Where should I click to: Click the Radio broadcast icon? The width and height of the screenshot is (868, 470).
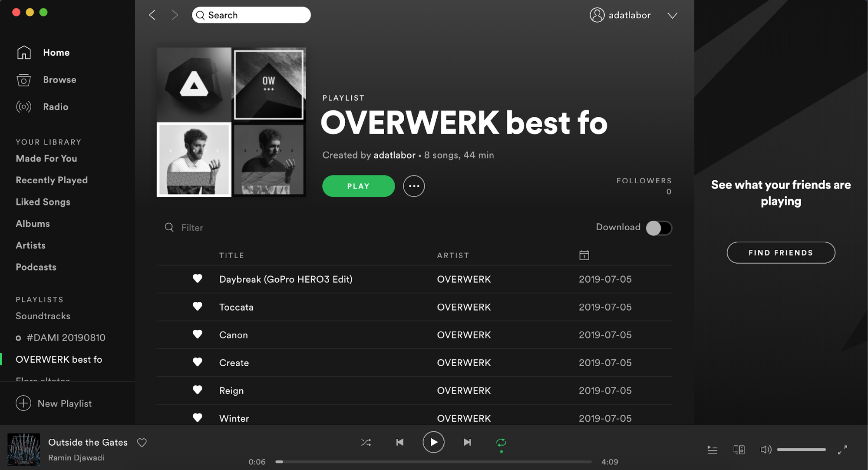pos(24,107)
